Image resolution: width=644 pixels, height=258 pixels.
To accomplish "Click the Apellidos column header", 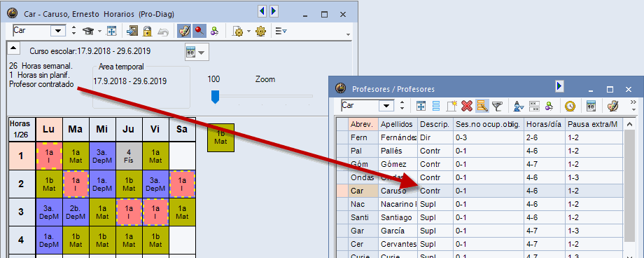I will click(397, 124).
